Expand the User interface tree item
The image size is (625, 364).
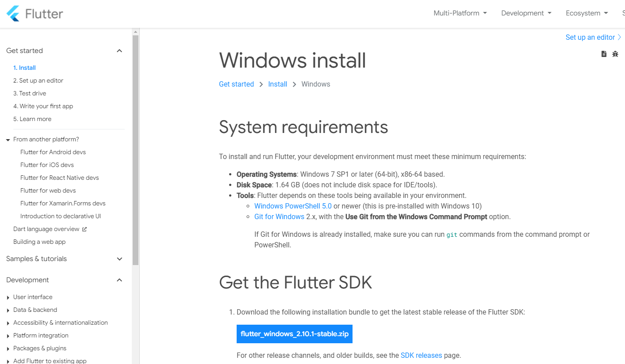click(x=8, y=297)
